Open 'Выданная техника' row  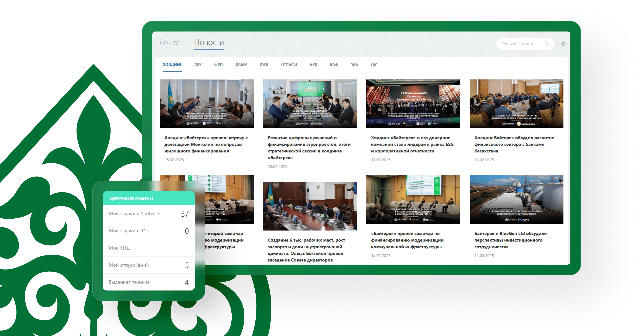click(149, 282)
